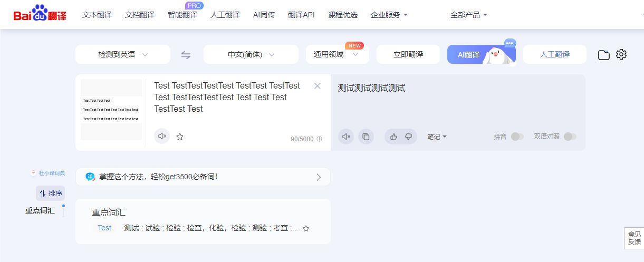Open the 3500必备词 banner arrow
The width and height of the screenshot is (644, 262).
click(x=319, y=177)
